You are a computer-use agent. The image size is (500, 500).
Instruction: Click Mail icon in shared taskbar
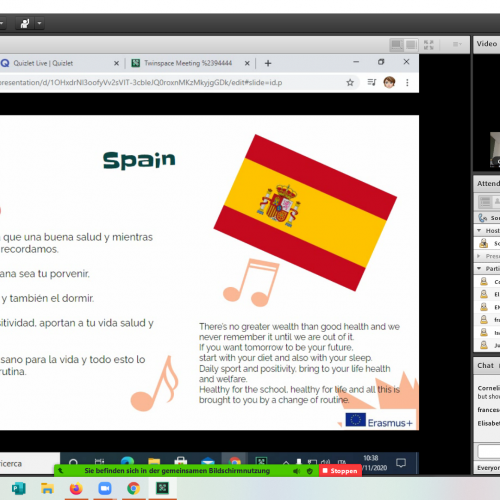point(207,460)
